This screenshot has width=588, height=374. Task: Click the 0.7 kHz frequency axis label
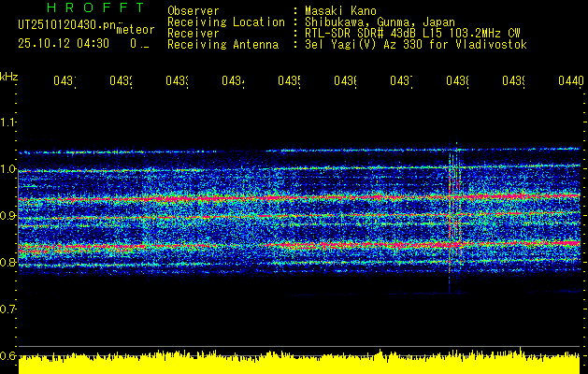7,309
